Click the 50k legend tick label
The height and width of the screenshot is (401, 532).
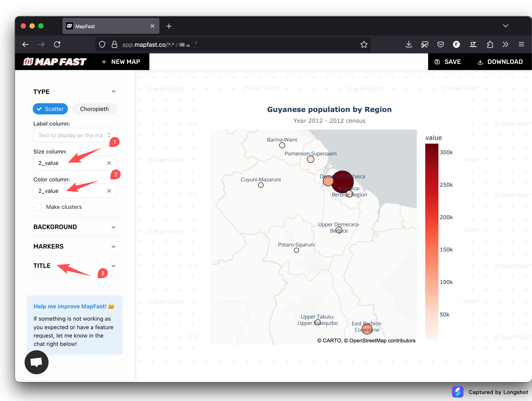[x=444, y=314]
